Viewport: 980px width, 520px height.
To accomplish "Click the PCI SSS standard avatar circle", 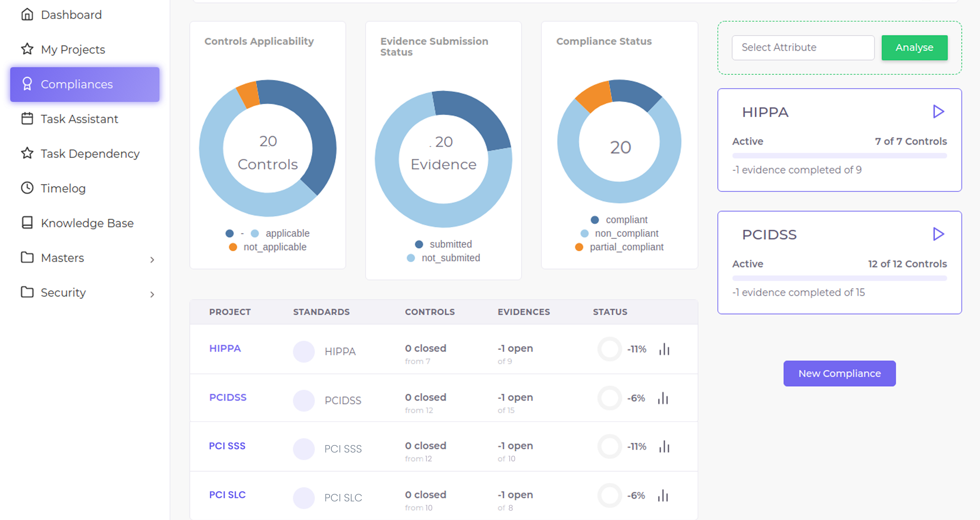I will pyautogui.click(x=304, y=449).
